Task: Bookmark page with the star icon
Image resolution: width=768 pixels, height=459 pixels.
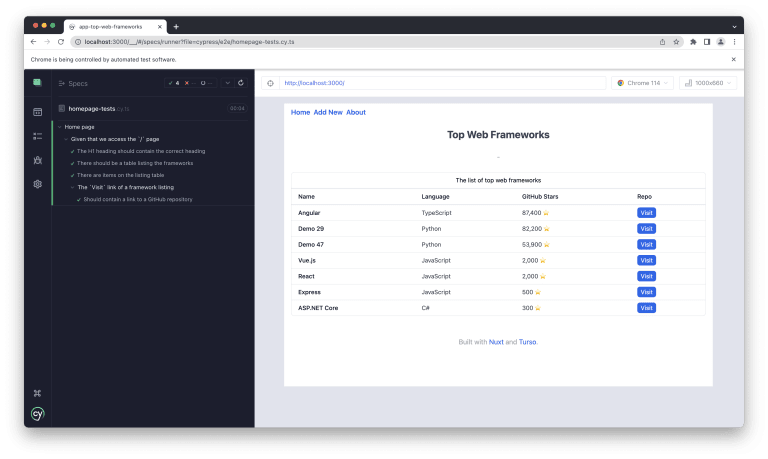Action: click(x=676, y=42)
